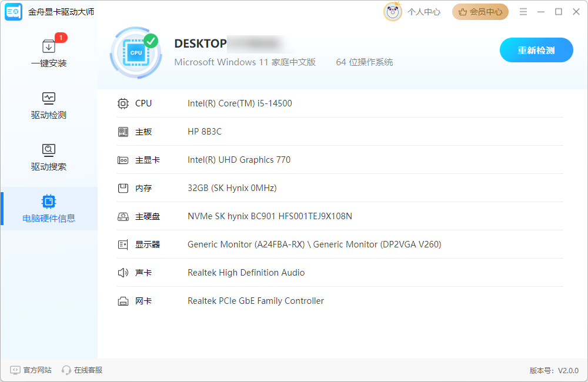Viewport: 588px width, 382px height.
Task: Click the panda user avatar
Action: 393,12
